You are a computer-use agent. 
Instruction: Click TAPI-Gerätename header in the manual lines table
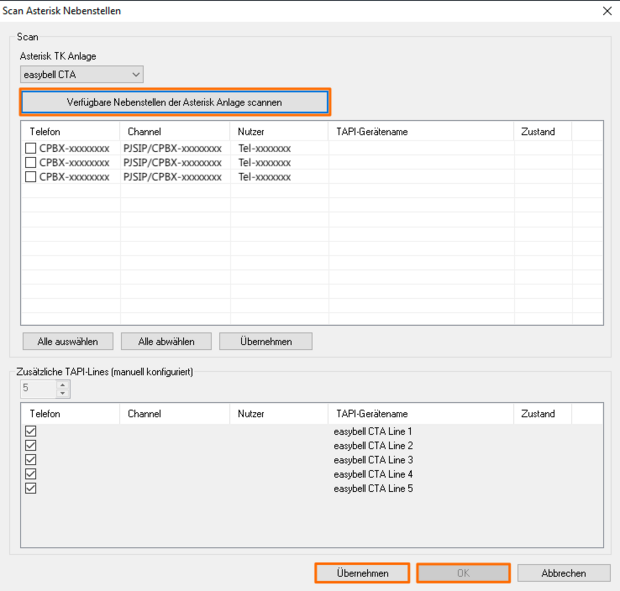(x=420, y=413)
